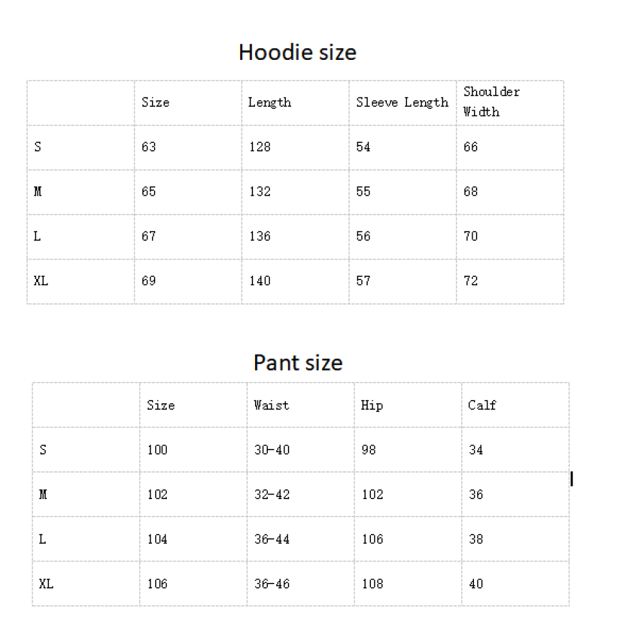This screenshot has height=644, width=644.
Task: Click the hoodie Length header cell
Action: click(296, 103)
